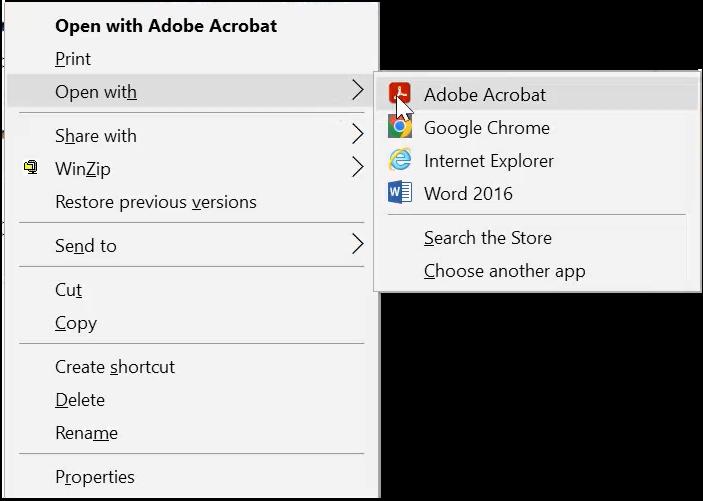This screenshot has height=501, width=703.
Task: Click the Adobe Acrobat icon in submenu
Action: click(x=399, y=94)
